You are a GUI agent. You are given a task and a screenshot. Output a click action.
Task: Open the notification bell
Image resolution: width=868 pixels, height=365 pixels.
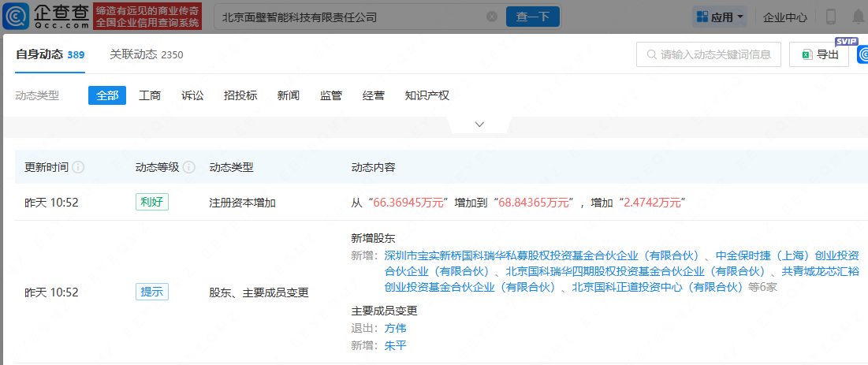click(857, 17)
